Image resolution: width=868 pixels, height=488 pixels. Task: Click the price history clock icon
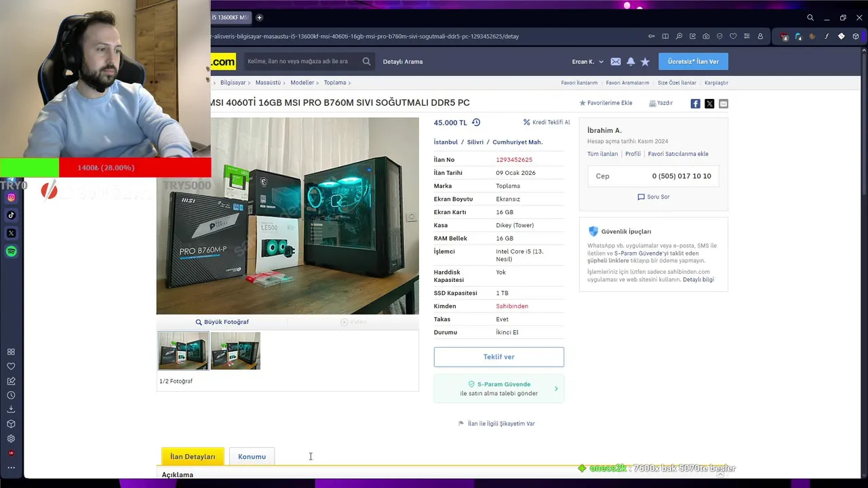point(476,123)
